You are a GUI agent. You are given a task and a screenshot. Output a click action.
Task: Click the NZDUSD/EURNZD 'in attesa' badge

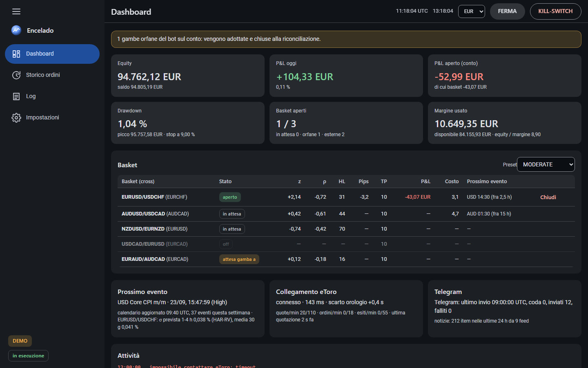(x=232, y=229)
